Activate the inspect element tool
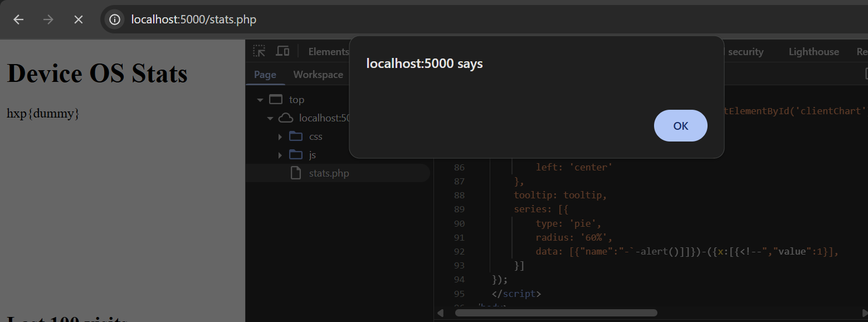This screenshot has height=322, width=868. click(259, 51)
